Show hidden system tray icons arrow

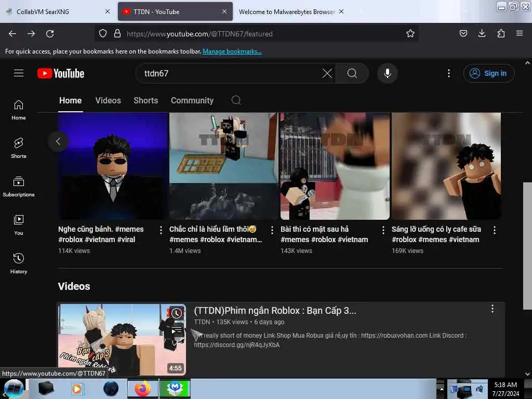pos(442,389)
